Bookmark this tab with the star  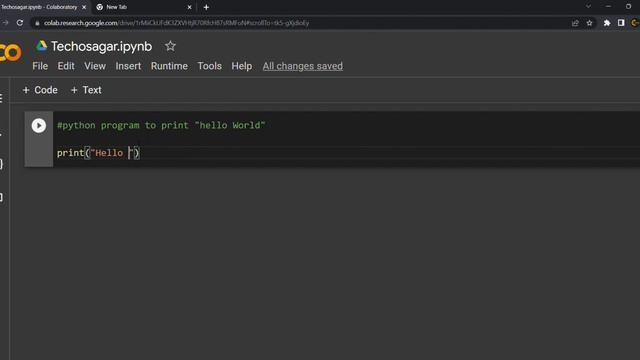tap(589, 23)
